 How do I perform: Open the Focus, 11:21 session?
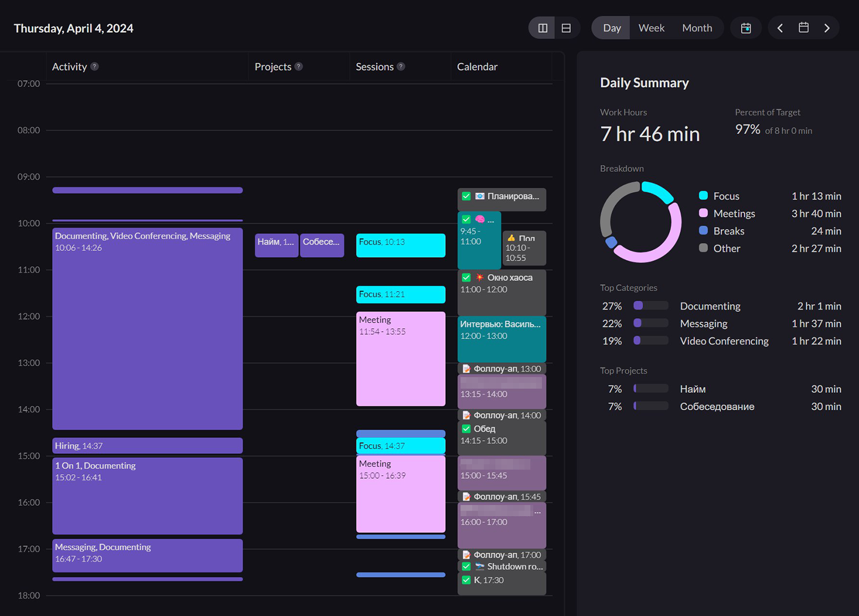point(401,294)
